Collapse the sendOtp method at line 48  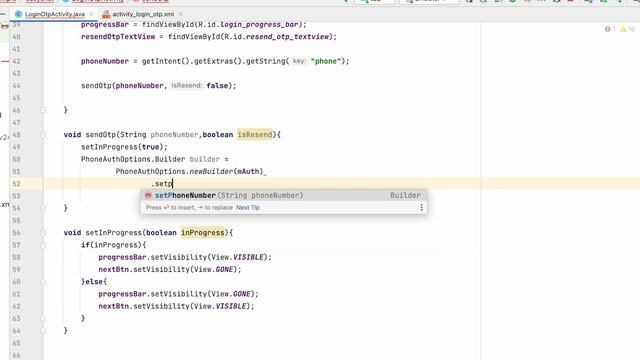(x=43, y=135)
